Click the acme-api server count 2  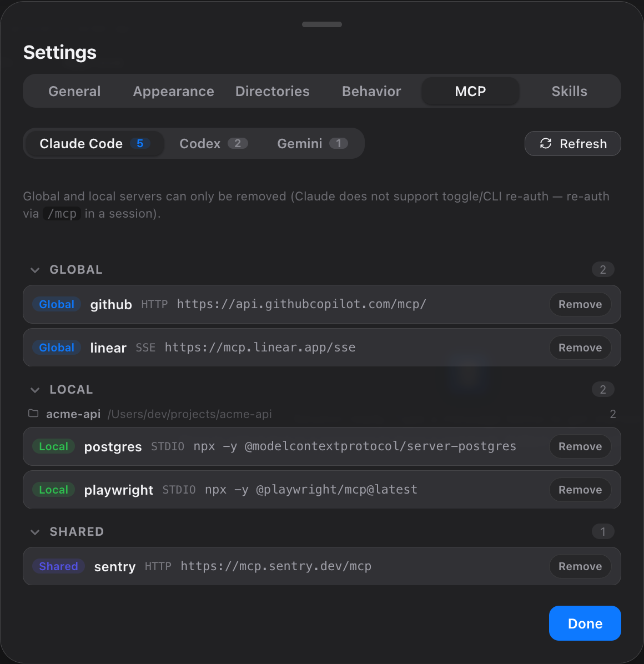click(613, 414)
